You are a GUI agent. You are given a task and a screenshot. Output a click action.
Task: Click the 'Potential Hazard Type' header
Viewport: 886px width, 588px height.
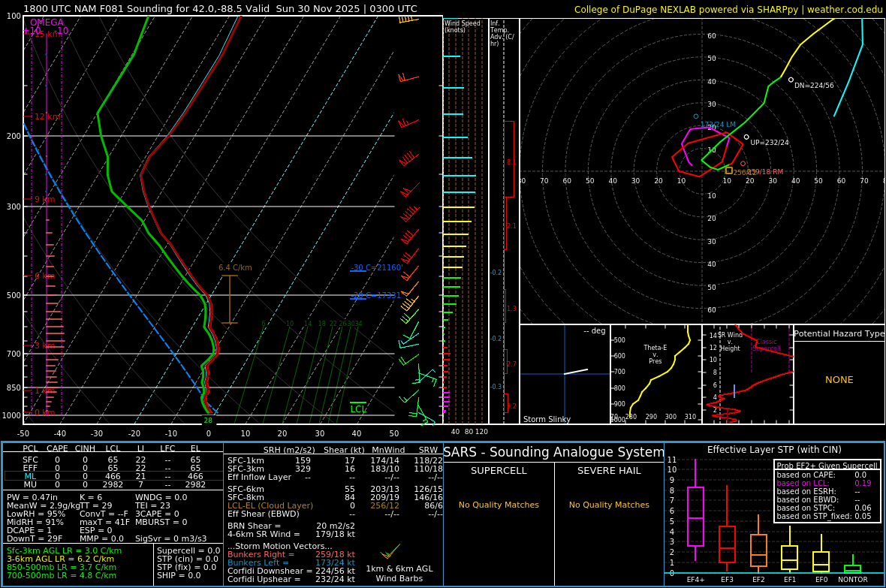839,333
